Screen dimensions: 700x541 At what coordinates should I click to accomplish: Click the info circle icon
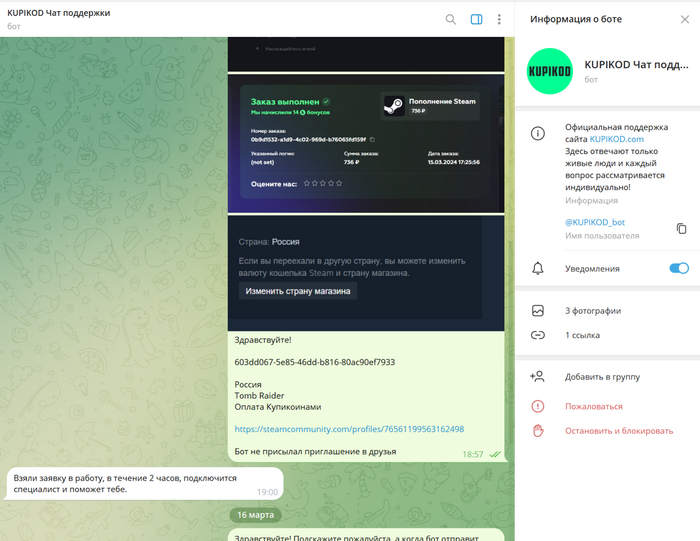[x=538, y=133]
